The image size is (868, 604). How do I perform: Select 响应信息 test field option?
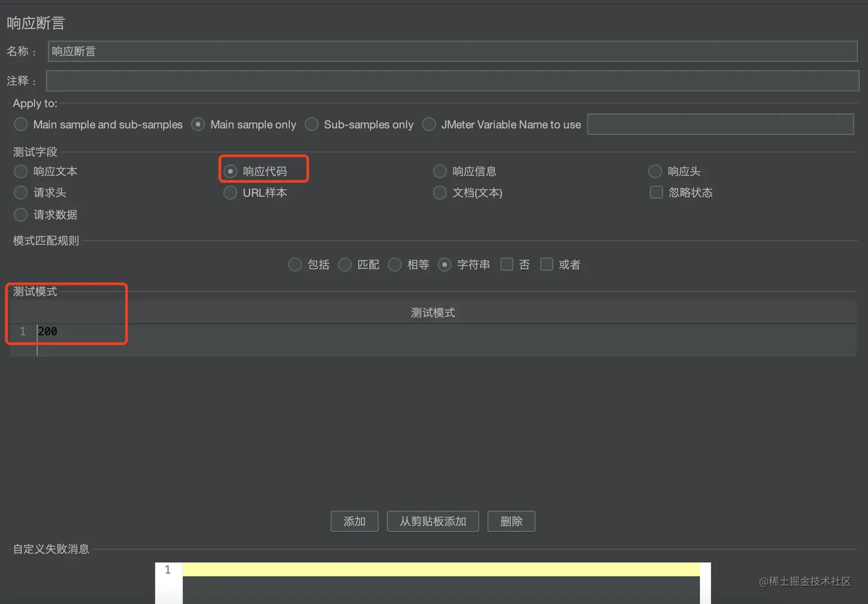(440, 171)
